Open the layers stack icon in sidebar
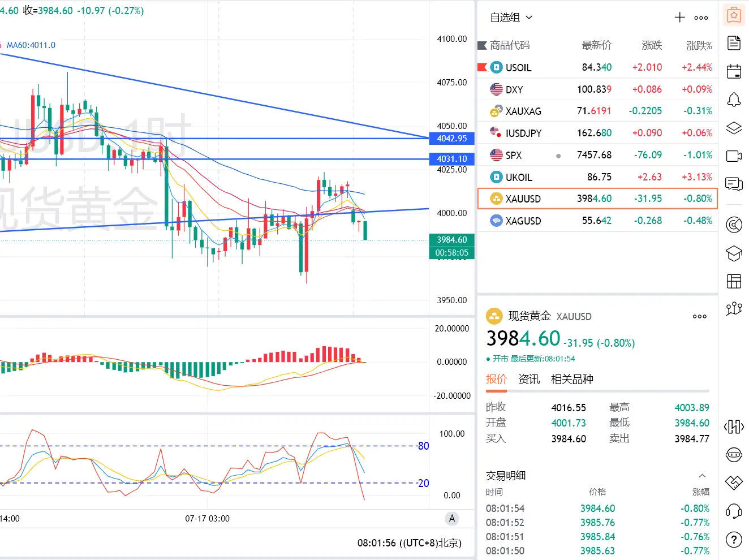The image size is (749, 560). 734,128
